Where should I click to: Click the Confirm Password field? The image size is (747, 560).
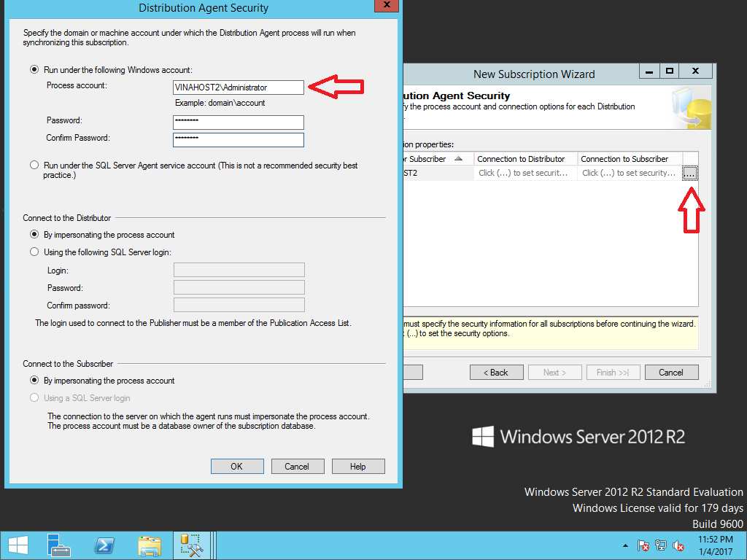tap(238, 140)
